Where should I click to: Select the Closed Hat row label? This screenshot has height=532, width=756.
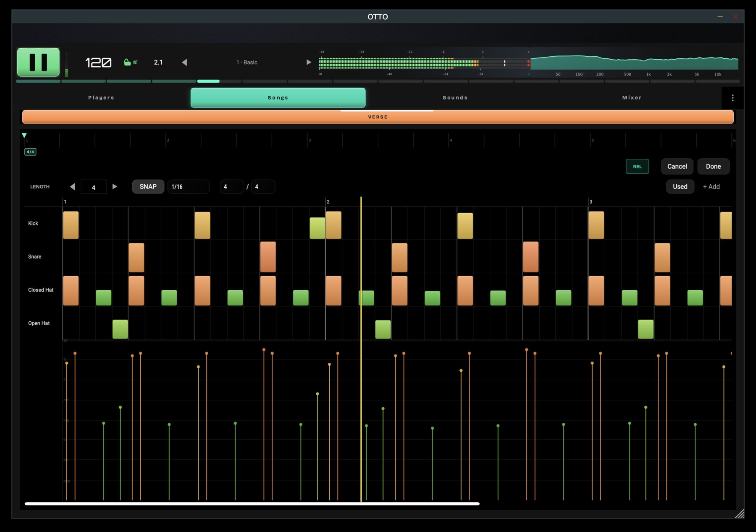pos(41,290)
